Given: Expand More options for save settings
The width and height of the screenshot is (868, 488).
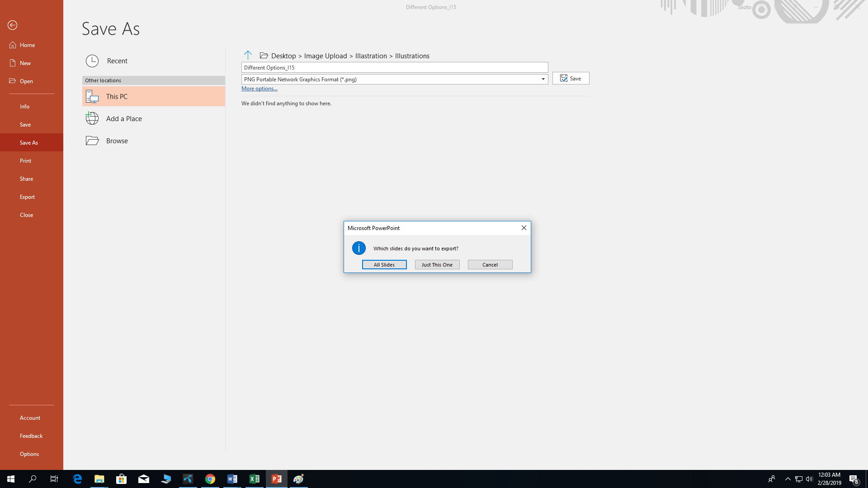Looking at the screenshot, I should tap(259, 88).
